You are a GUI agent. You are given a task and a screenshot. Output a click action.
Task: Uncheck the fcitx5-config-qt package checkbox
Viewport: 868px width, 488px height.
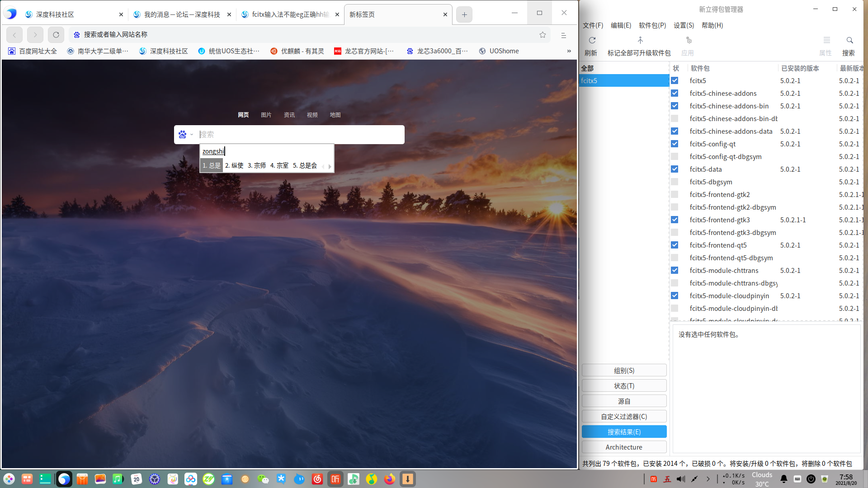pyautogui.click(x=675, y=144)
